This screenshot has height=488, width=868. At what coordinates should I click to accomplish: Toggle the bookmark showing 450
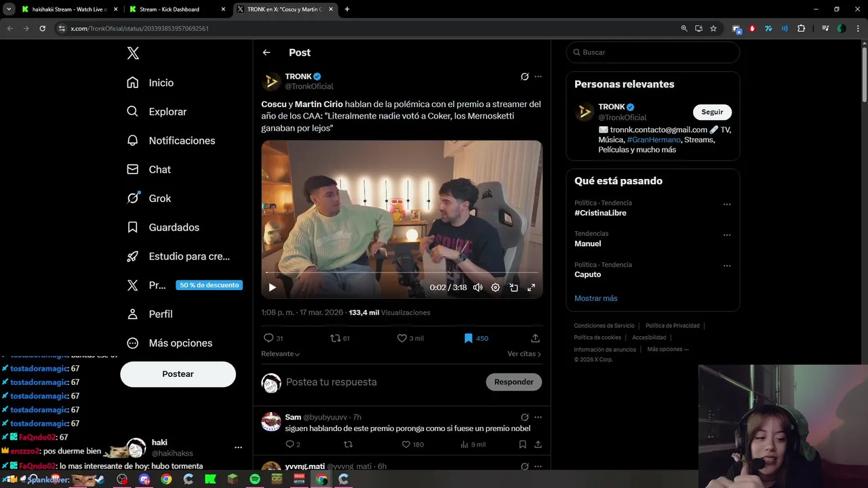click(476, 338)
